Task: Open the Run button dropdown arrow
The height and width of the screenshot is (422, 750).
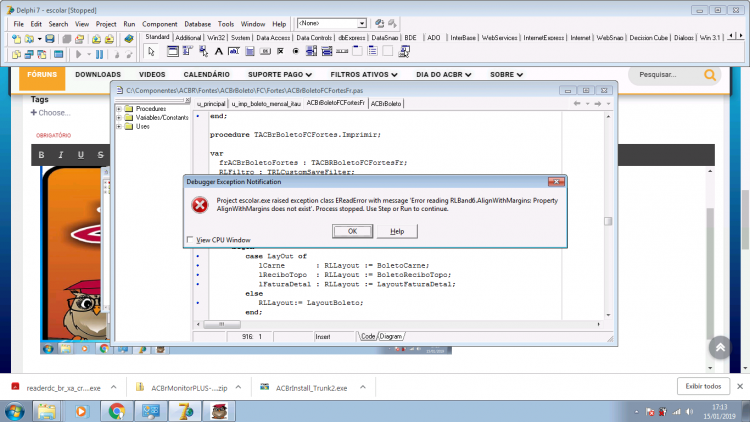Action: coord(89,55)
